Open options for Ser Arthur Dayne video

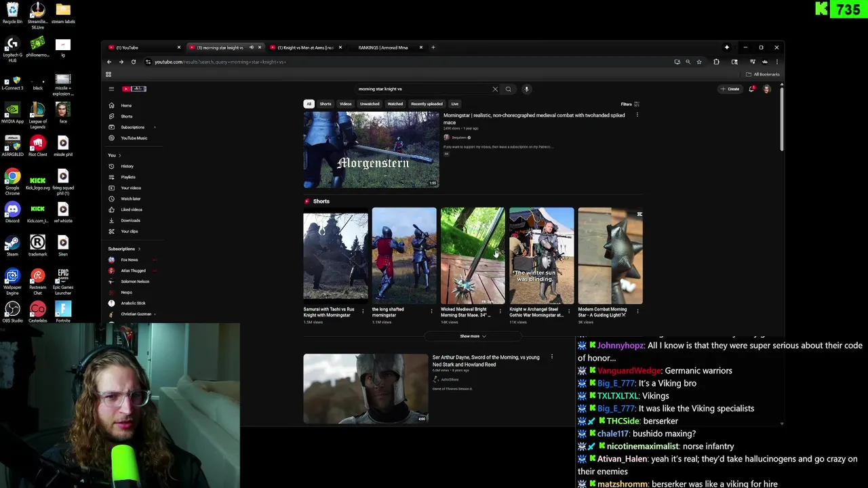point(551,357)
